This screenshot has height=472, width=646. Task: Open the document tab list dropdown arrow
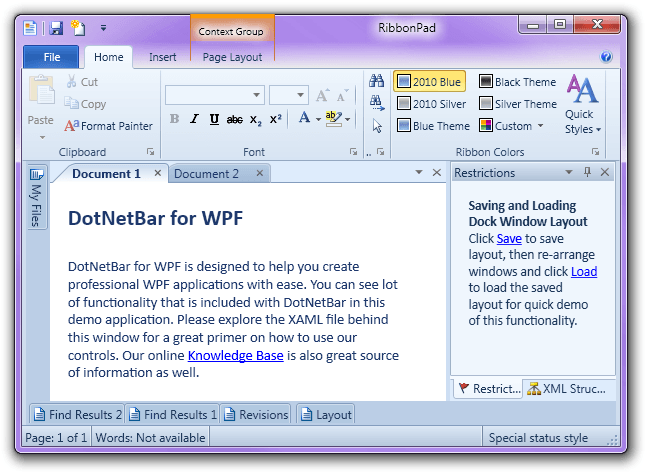pyautogui.click(x=419, y=172)
